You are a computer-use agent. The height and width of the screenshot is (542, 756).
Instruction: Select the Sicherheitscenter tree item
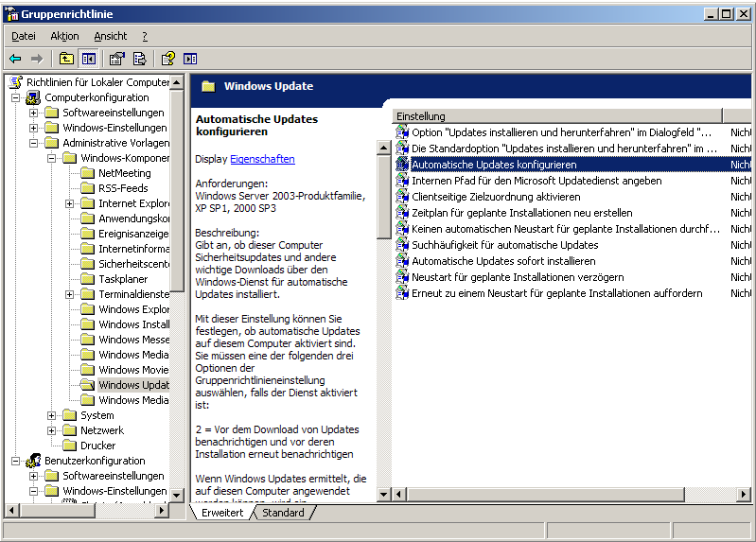(x=133, y=264)
